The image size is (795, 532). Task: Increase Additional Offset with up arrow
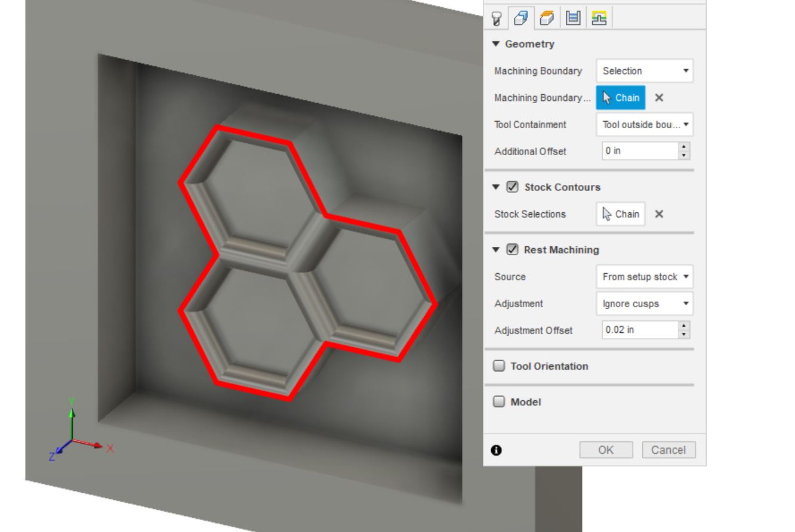pos(684,147)
